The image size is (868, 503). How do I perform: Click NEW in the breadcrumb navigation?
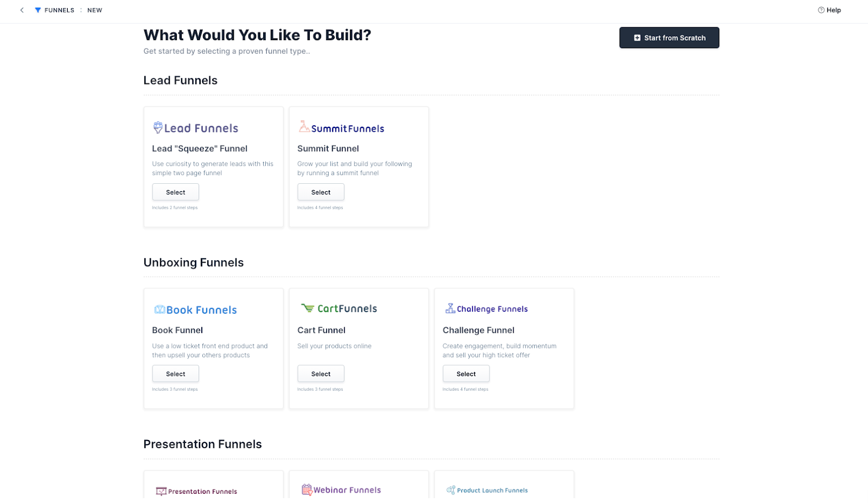pyautogui.click(x=94, y=10)
